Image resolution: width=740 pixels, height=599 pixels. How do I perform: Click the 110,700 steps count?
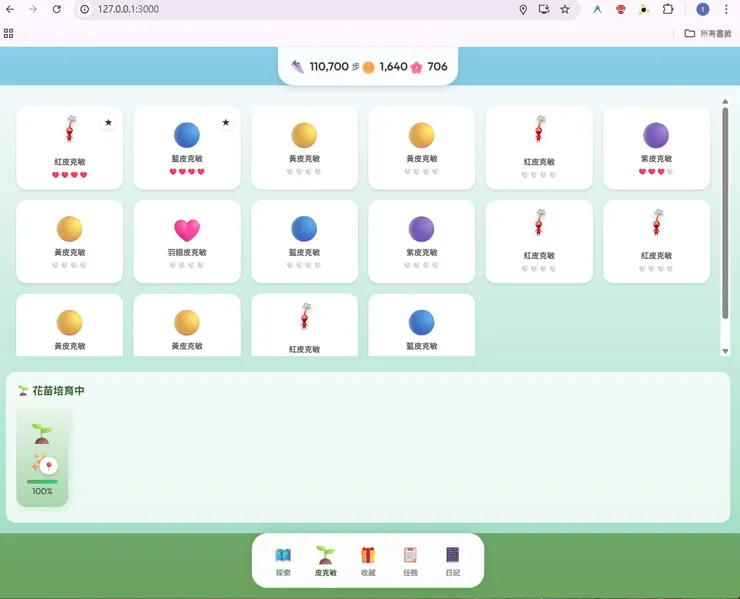click(329, 67)
